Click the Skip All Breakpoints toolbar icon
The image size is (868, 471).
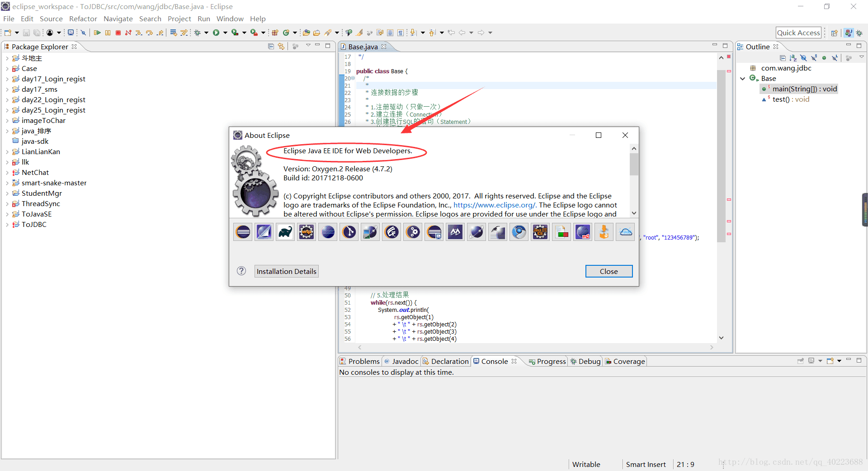point(83,33)
